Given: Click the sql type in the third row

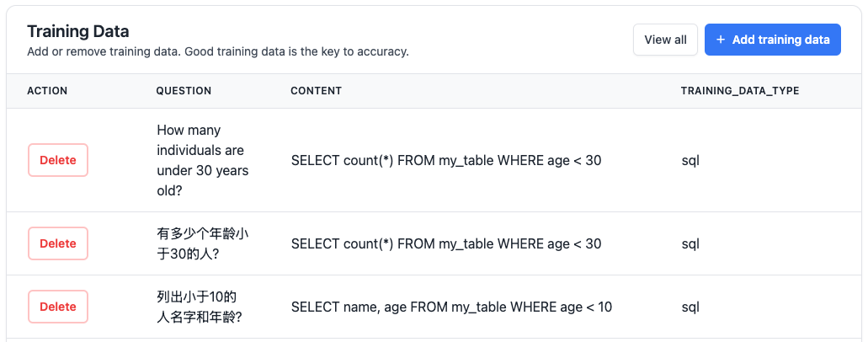Looking at the screenshot, I should click(x=690, y=307).
